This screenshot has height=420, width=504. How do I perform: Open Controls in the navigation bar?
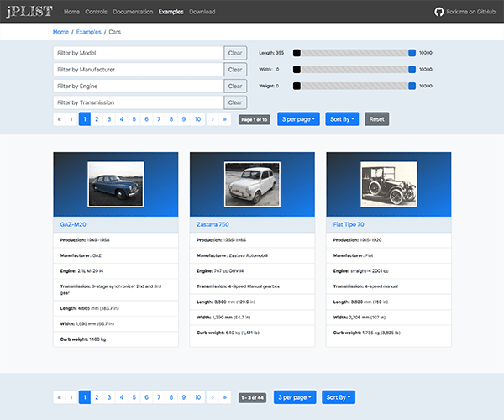pos(96,12)
